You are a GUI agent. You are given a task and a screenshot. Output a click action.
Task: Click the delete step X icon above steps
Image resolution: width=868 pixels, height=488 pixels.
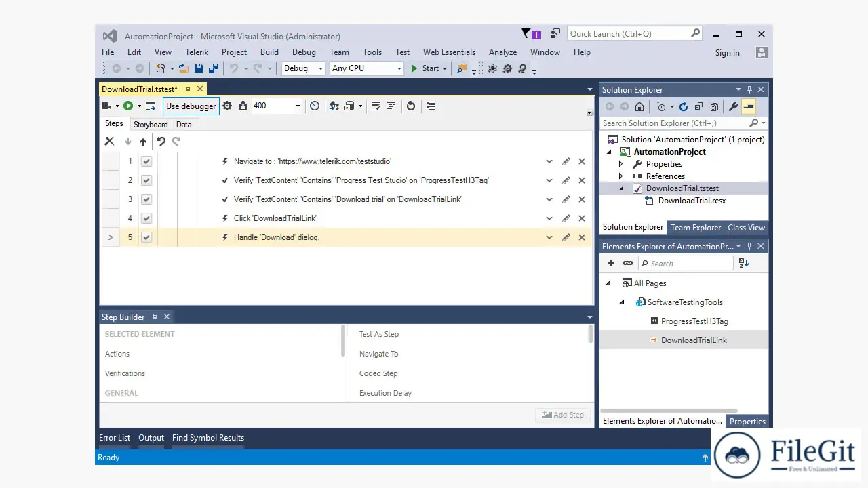pyautogui.click(x=109, y=141)
